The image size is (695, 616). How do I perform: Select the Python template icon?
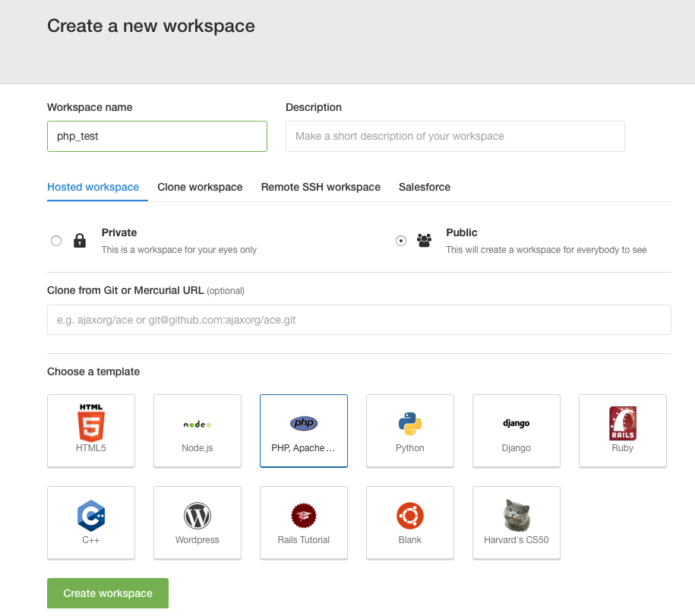[410, 424]
